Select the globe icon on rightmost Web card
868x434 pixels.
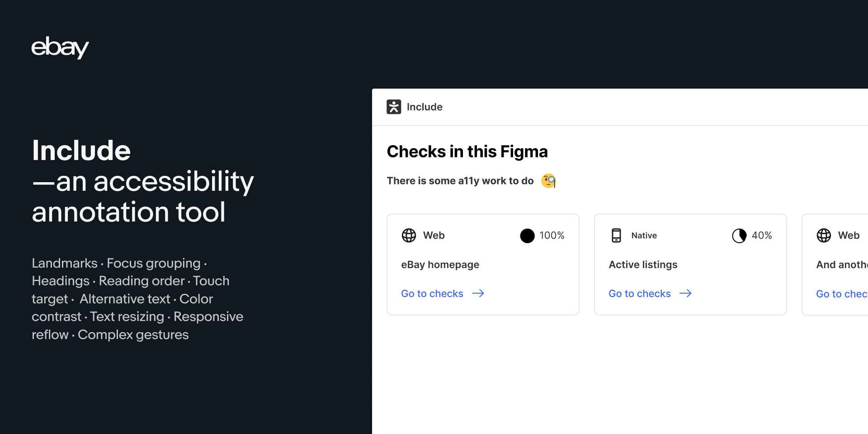(824, 236)
